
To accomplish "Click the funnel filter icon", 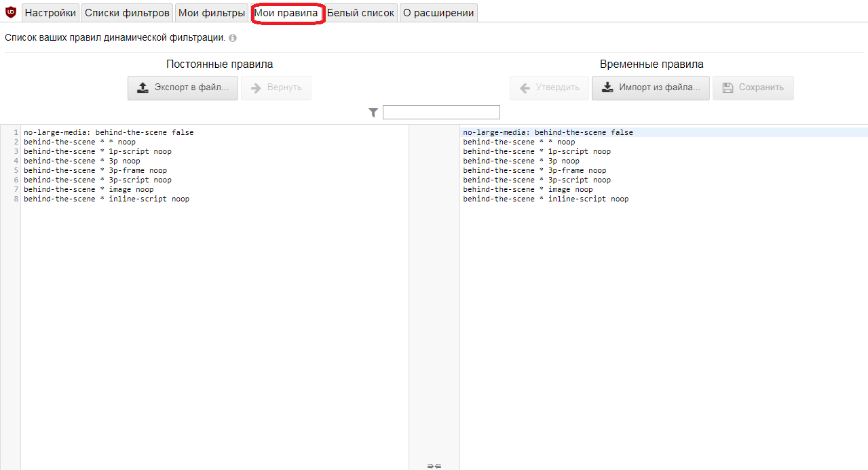I will tap(373, 113).
